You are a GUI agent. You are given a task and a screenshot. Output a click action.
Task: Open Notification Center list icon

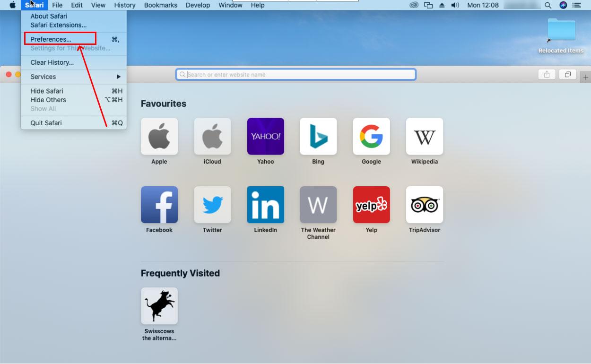point(578,5)
